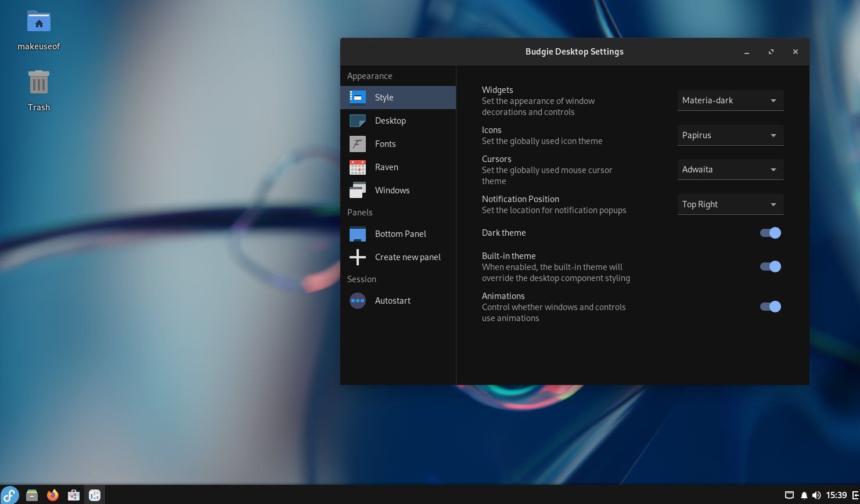Disable the Dark theme switch

[x=770, y=233]
